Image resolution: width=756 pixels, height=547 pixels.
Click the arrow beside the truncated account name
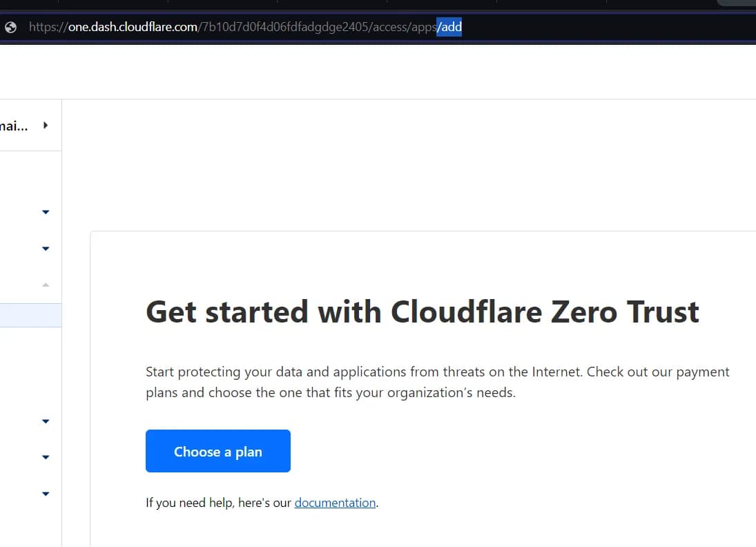(x=46, y=125)
